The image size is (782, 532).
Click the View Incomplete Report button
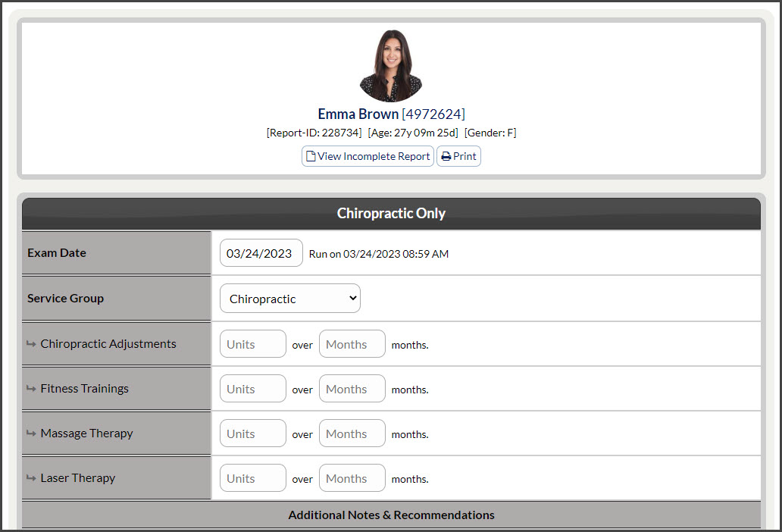[x=368, y=156]
